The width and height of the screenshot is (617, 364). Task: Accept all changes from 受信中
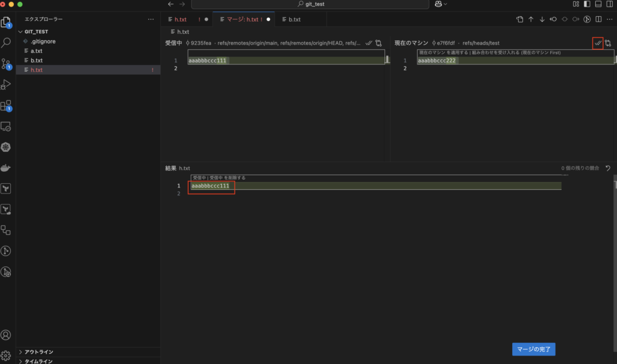[x=368, y=43]
